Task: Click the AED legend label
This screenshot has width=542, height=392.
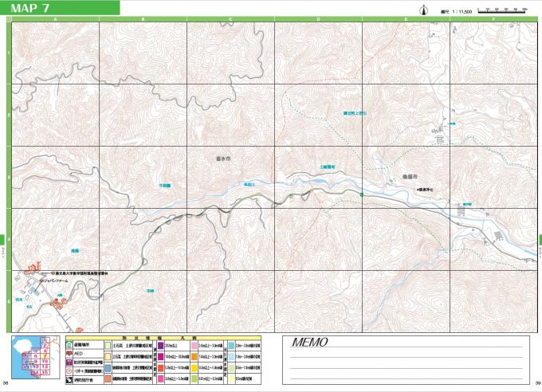Action: tap(78, 353)
